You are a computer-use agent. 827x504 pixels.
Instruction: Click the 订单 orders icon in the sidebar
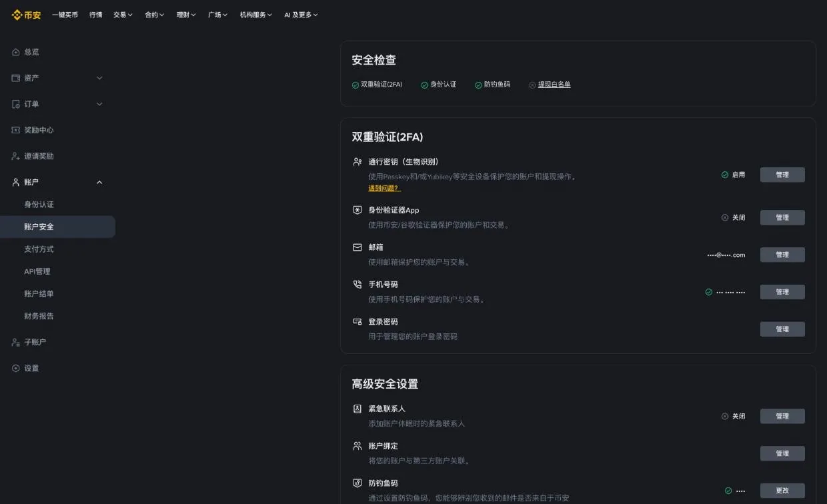[16, 104]
